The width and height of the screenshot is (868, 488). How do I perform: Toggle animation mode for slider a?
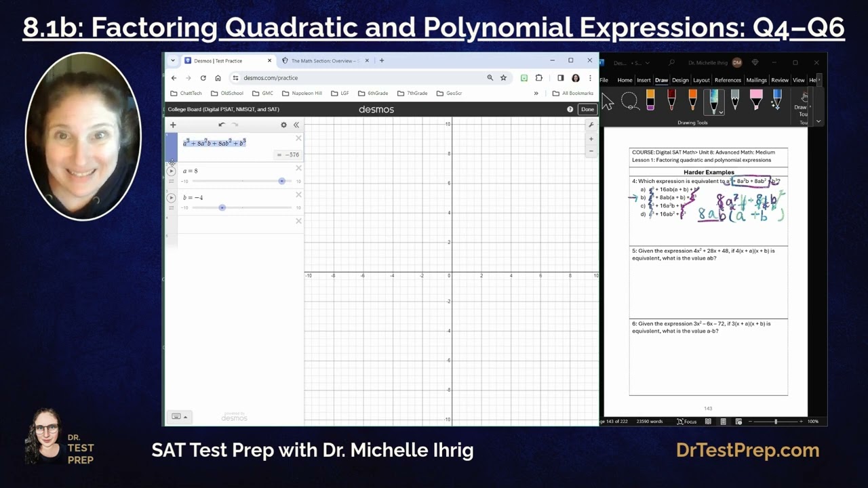[x=171, y=181]
